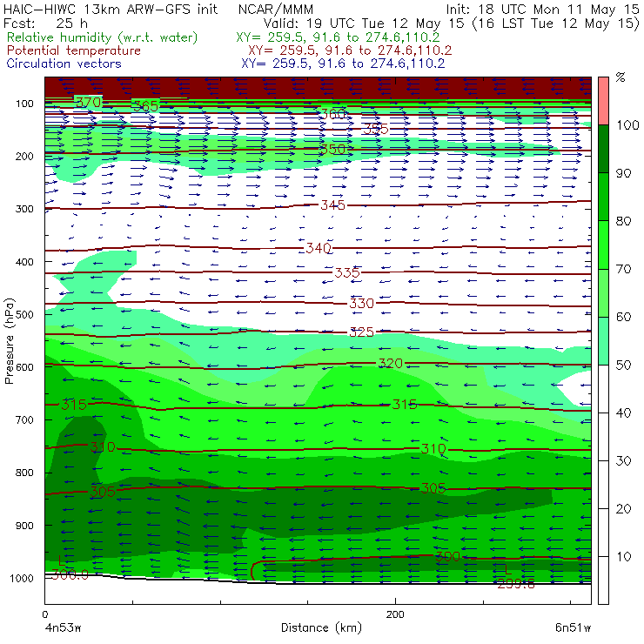Click the '0' distance axis origin label
Image resolution: width=644 pixels, height=644 pixels.
(45, 614)
